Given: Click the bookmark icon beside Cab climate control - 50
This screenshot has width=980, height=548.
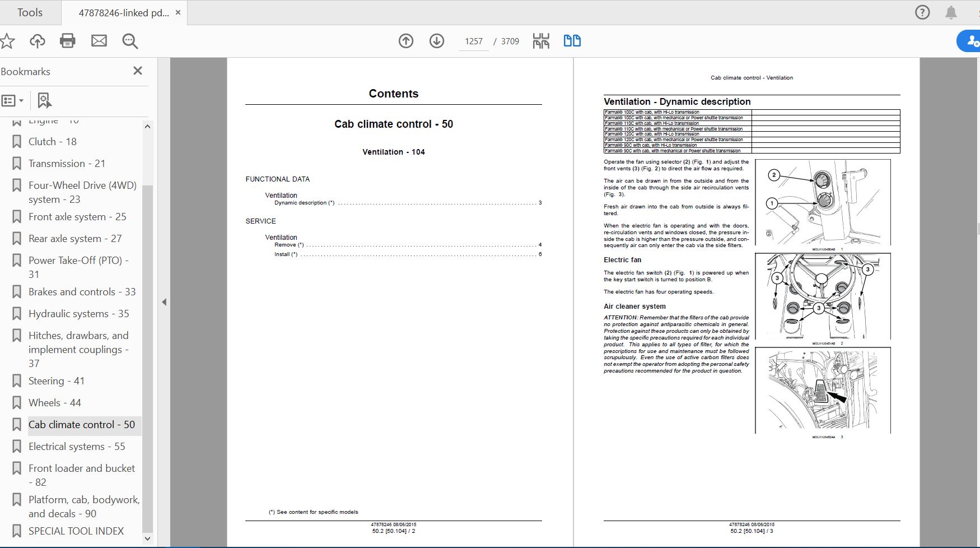Looking at the screenshot, I should (x=17, y=425).
